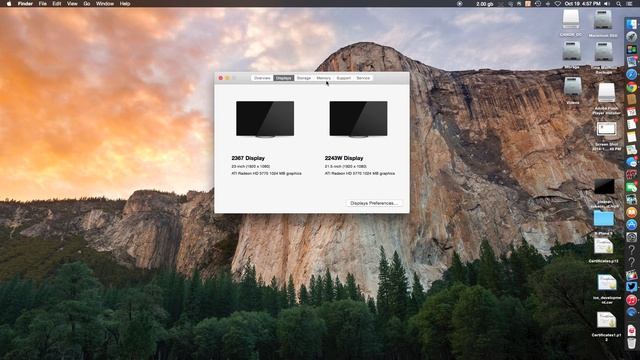Open the Go menu
The height and width of the screenshot is (360, 640).
87,4
